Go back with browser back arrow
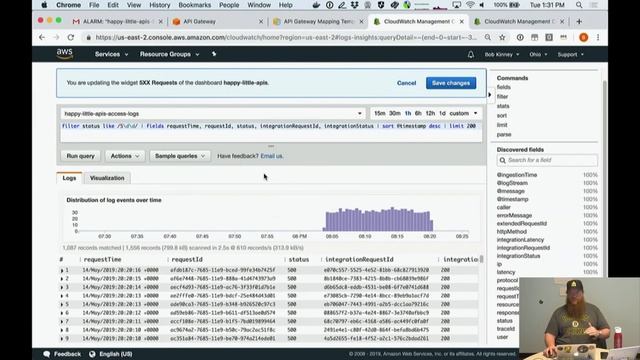This screenshot has height=360, width=640. [42, 37]
